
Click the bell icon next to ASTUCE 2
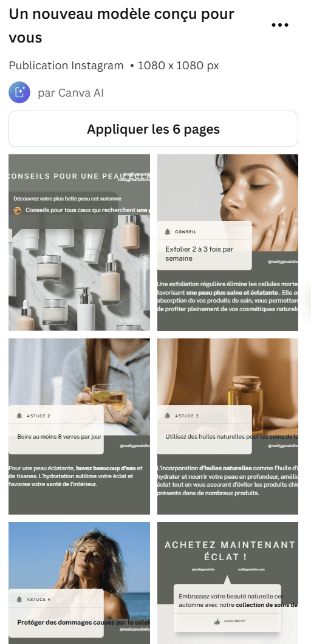pyautogui.click(x=19, y=416)
